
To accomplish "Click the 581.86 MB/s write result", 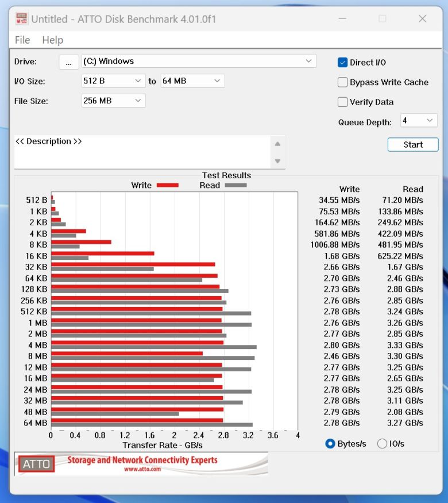I will 337,234.
